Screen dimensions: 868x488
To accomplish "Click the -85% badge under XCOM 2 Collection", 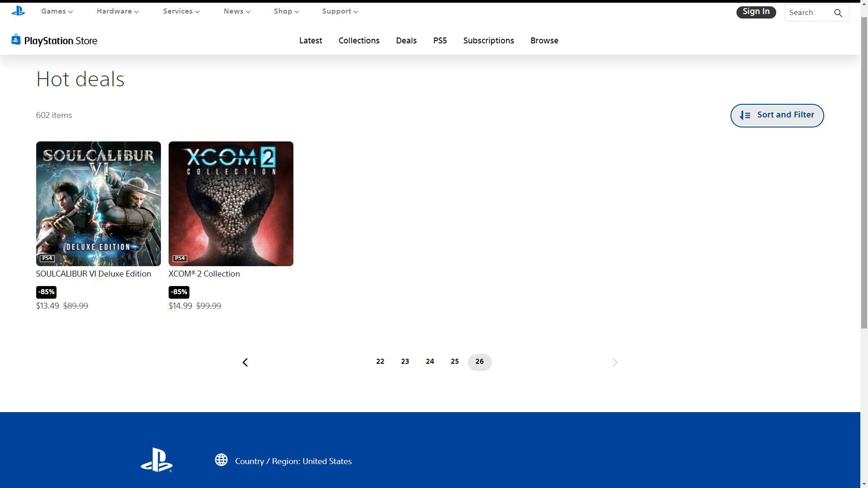I will click(x=179, y=292).
